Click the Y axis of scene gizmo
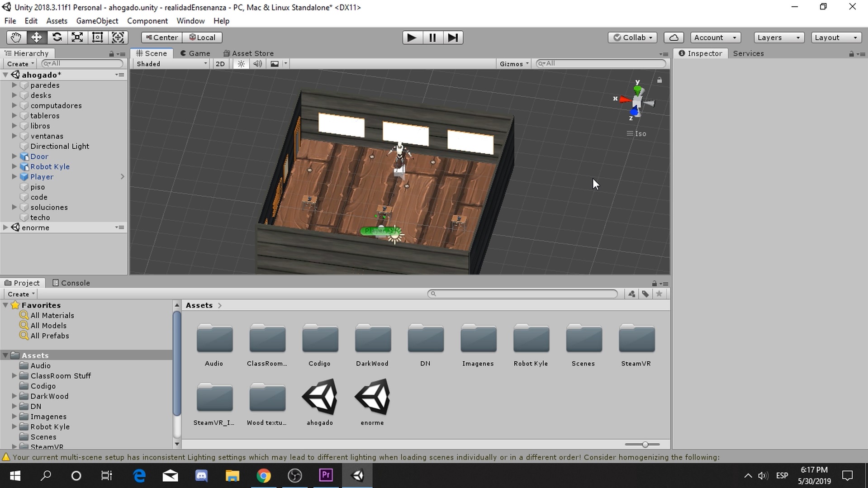 tap(637, 89)
